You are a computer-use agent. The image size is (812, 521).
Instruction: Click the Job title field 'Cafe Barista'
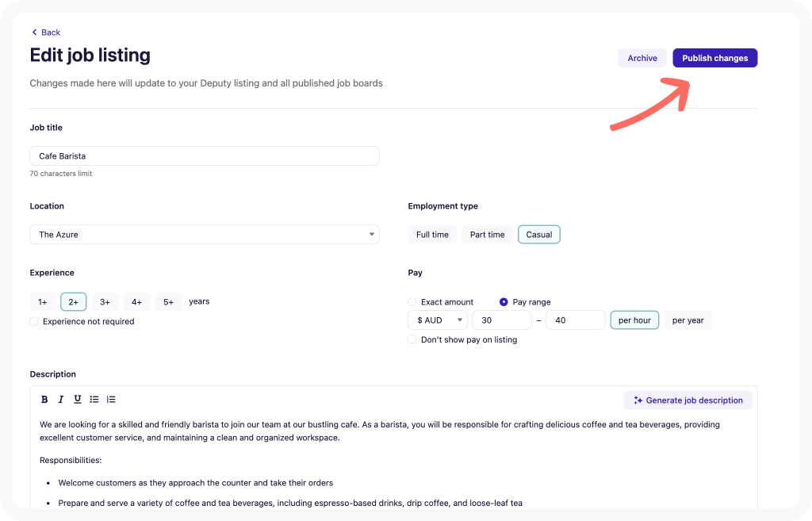[205, 156]
